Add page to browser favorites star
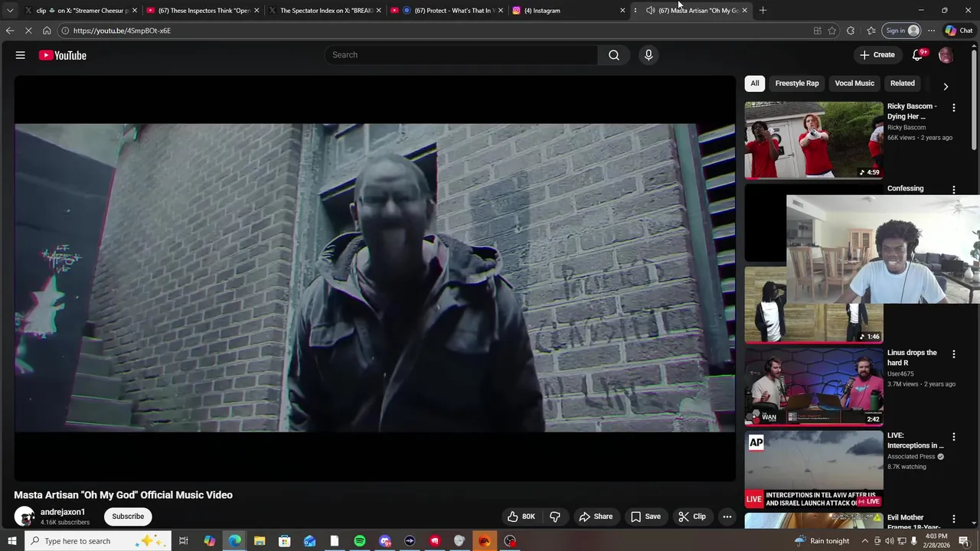 832,31
